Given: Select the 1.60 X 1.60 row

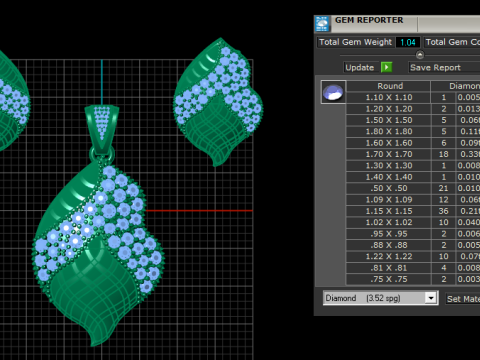Looking at the screenshot, I should 413,143.
